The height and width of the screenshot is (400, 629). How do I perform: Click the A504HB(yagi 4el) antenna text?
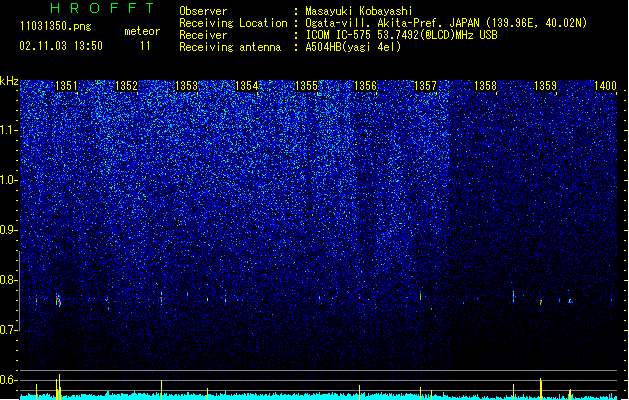[x=353, y=47]
